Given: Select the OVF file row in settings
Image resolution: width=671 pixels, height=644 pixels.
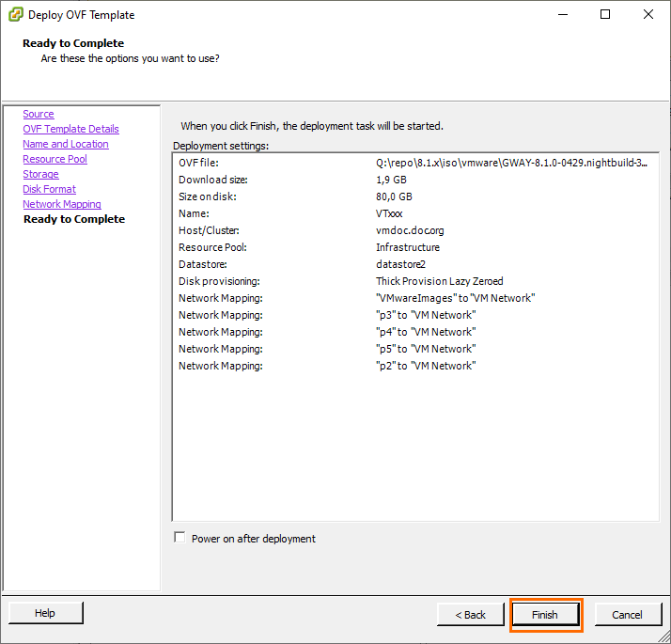Looking at the screenshot, I should (x=414, y=163).
